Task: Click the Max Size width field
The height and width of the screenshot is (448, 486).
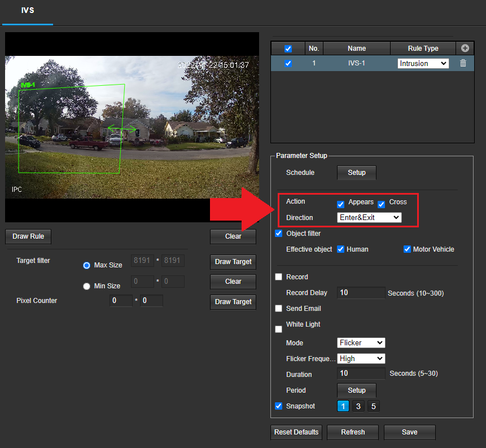Action: coord(142,261)
